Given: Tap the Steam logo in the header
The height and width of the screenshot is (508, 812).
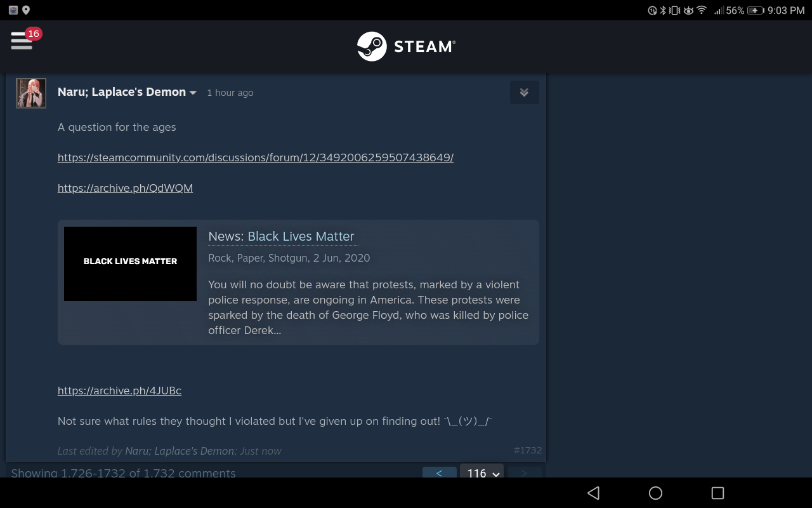Looking at the screenshot, I should click(406, 46).
